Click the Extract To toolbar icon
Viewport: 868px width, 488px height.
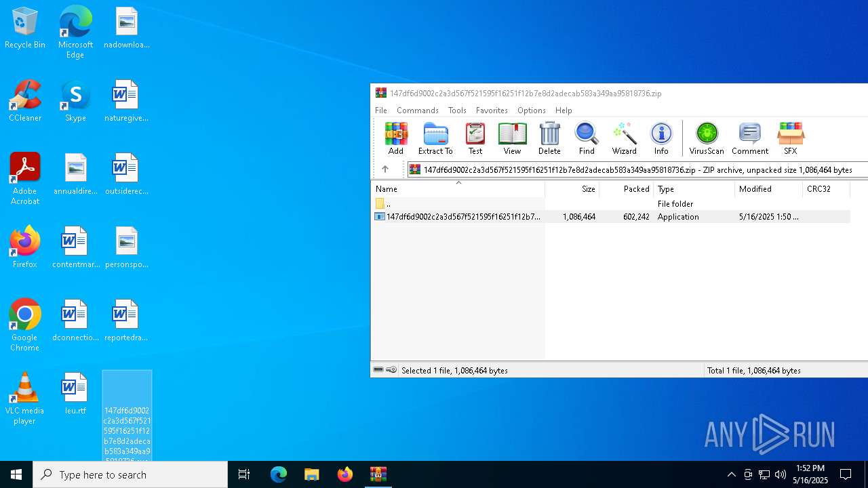435,138
